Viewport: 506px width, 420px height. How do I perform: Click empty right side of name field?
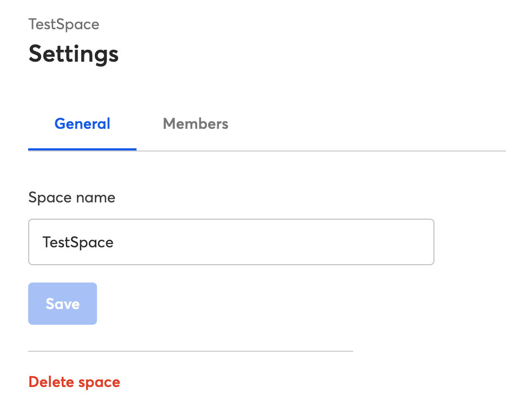(x=290, y=242)
